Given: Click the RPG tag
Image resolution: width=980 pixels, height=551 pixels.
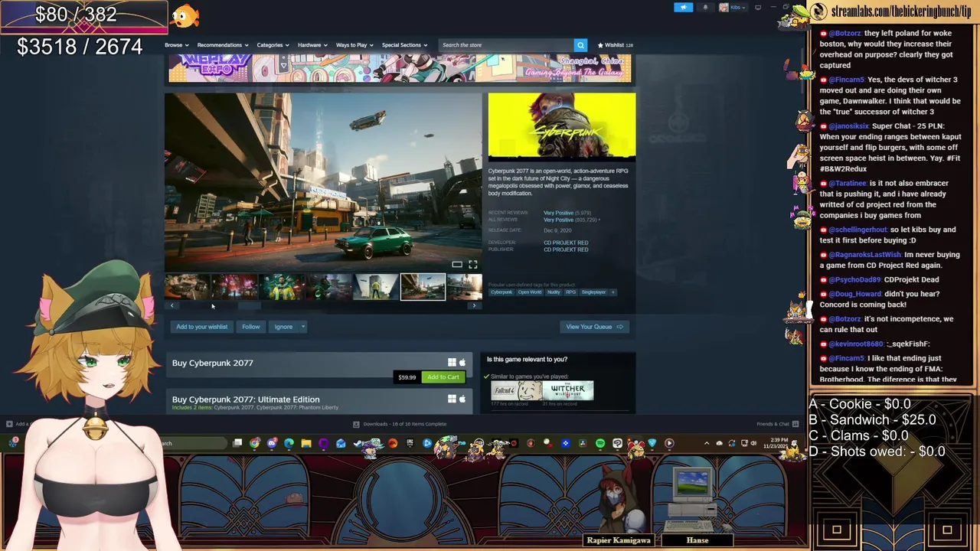Looking at the screenshot, I should point(570,292).
